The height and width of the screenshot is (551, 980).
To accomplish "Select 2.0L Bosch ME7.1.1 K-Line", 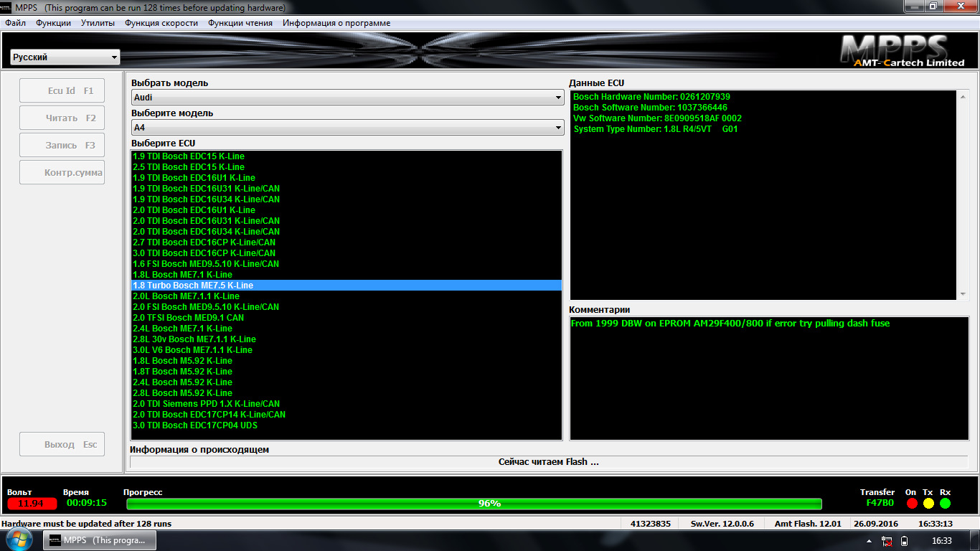I will pyautogui.click(x=347, y=296).
